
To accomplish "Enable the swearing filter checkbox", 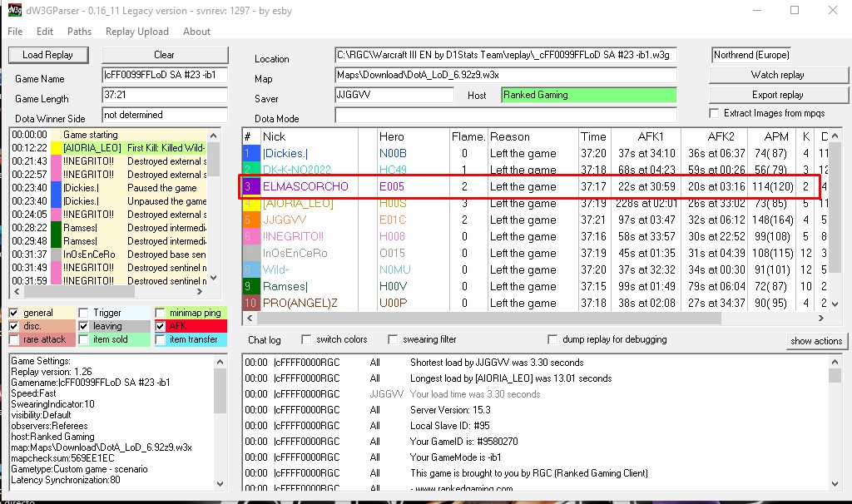I will [x=393, y=339].
